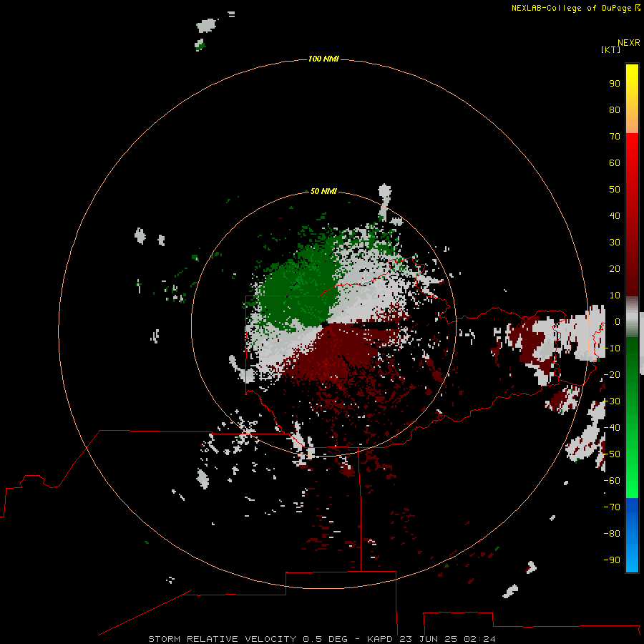This screenshot has height=644, width=644.
Task: Click the -20 value on the velocity scale
Action: click(612, 374)
